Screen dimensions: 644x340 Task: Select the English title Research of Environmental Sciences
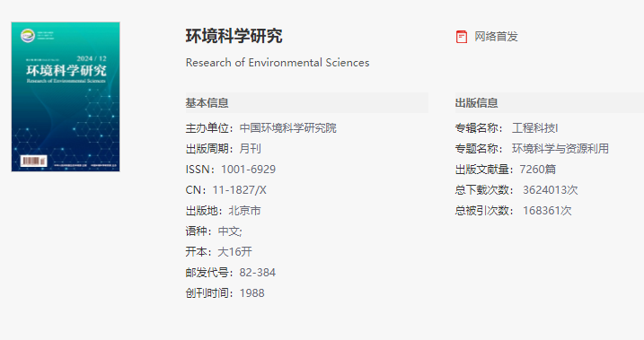[278, 62]
